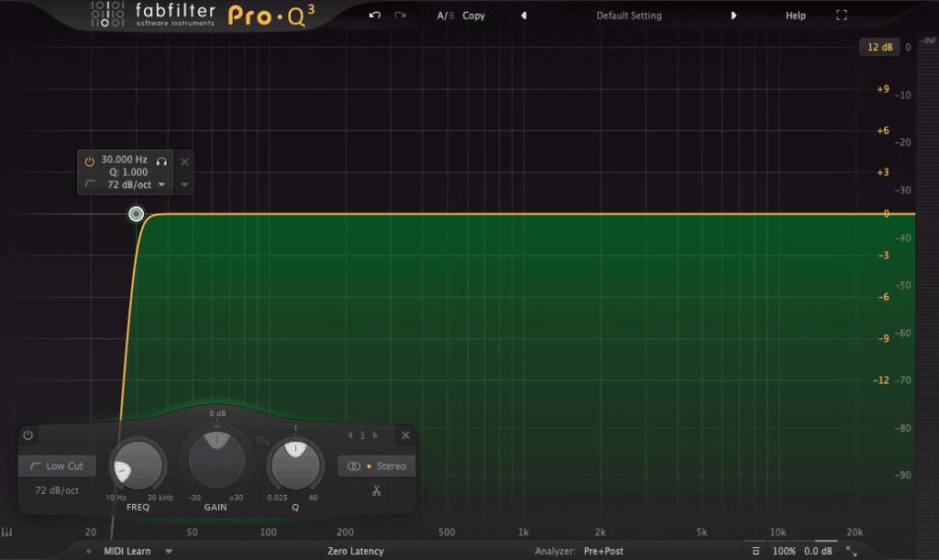Click the redo arrow icon

400,16
